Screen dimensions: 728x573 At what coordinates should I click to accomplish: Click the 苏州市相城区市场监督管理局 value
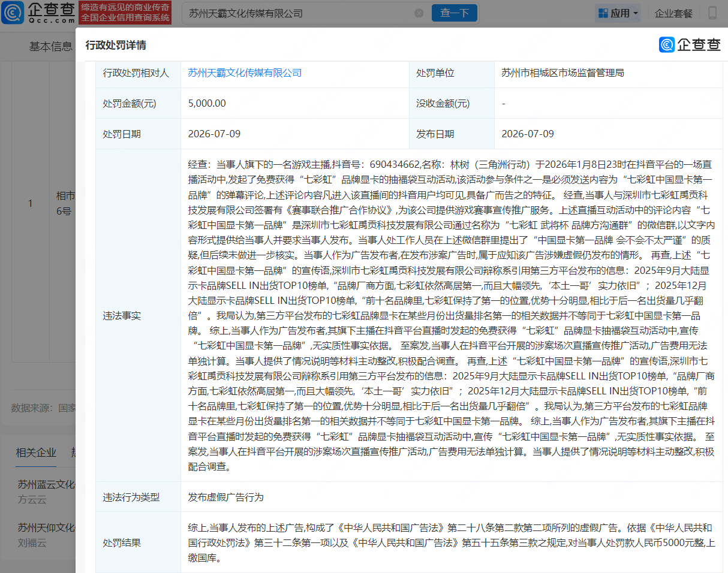(562, 73)
